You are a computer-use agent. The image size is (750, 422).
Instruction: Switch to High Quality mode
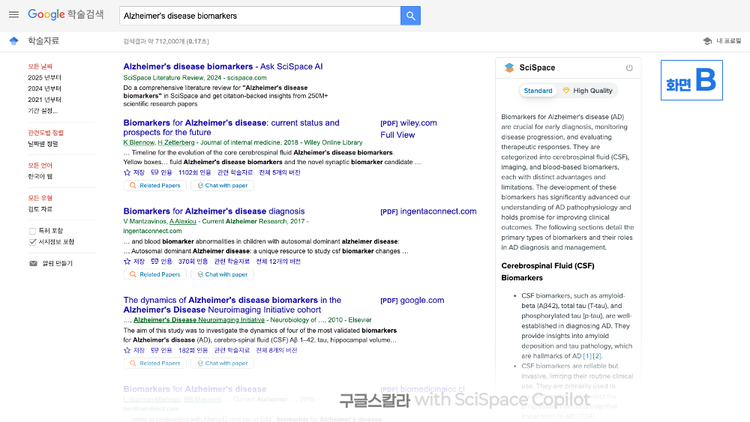[587, 90]
